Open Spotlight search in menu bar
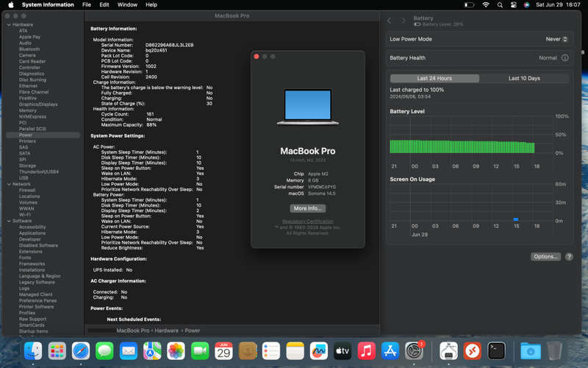This screenshot has width=588, height=368. [x=500, y=5]
